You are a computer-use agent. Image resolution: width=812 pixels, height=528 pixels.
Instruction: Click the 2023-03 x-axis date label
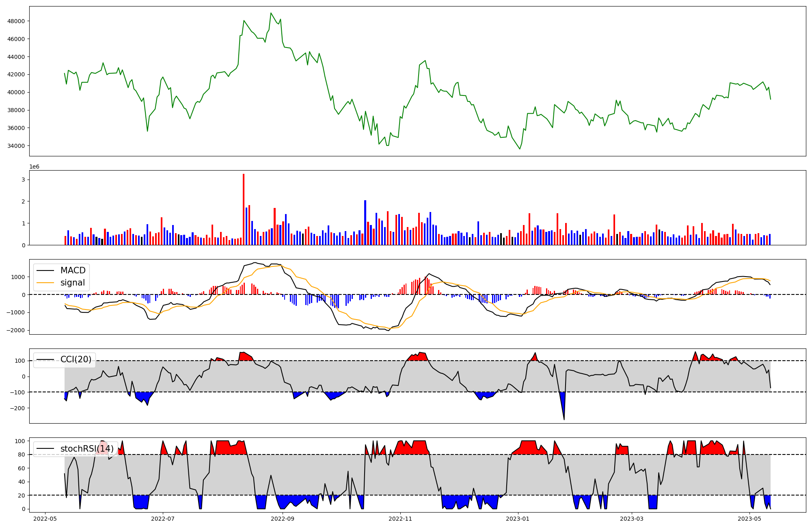click(632, 518)
